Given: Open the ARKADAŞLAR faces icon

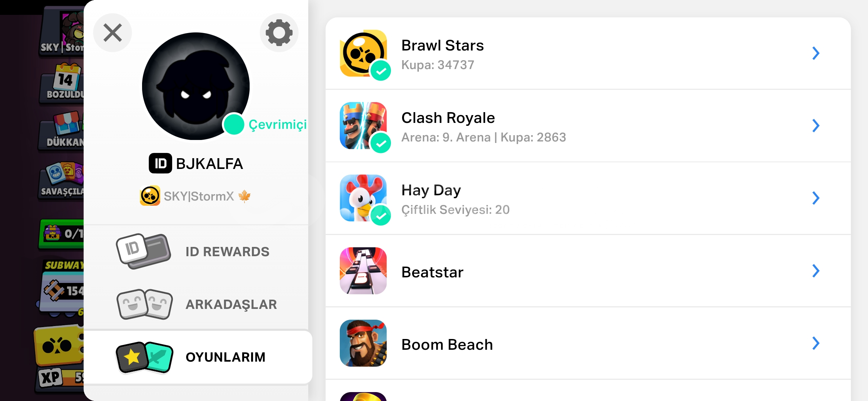Looking at the screenshot, I should pos(145,304).
